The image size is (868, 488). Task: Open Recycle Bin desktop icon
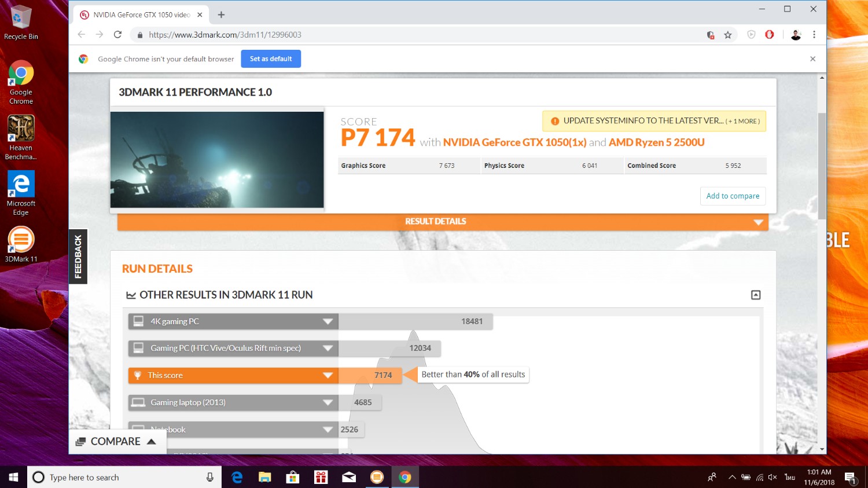click(21, 23)
